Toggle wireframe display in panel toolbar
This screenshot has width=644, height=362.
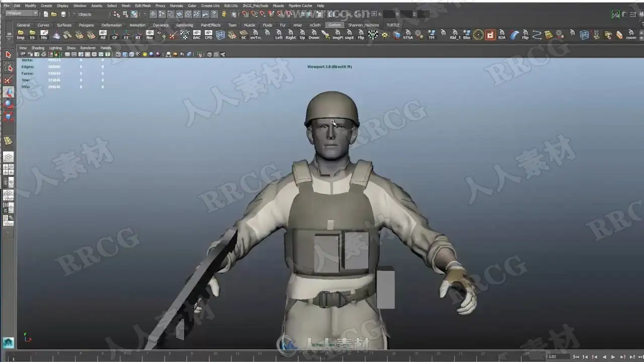(x=118, y=54)
